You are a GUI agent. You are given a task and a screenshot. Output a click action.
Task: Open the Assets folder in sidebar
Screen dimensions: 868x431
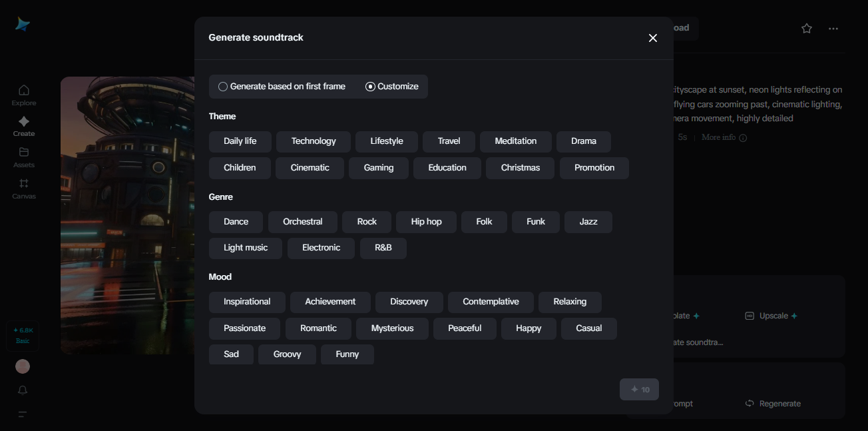(24, 157)
